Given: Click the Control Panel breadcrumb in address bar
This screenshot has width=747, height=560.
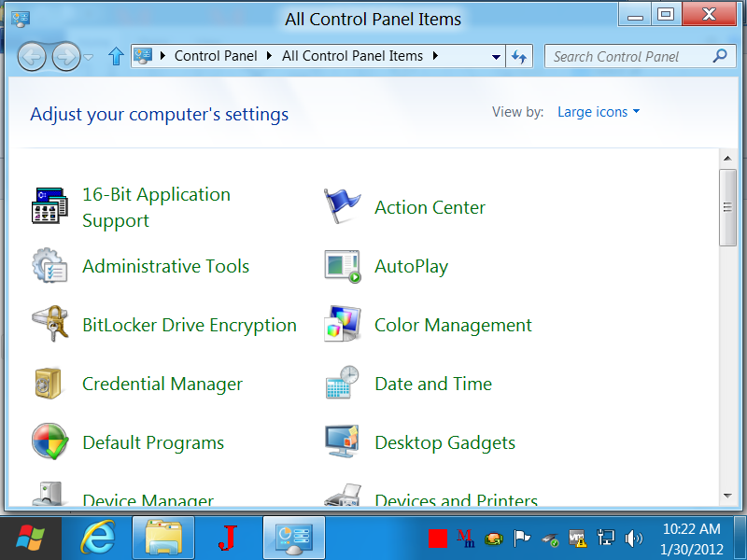Looking at the screenshot, I should click(x=216, y=56).
